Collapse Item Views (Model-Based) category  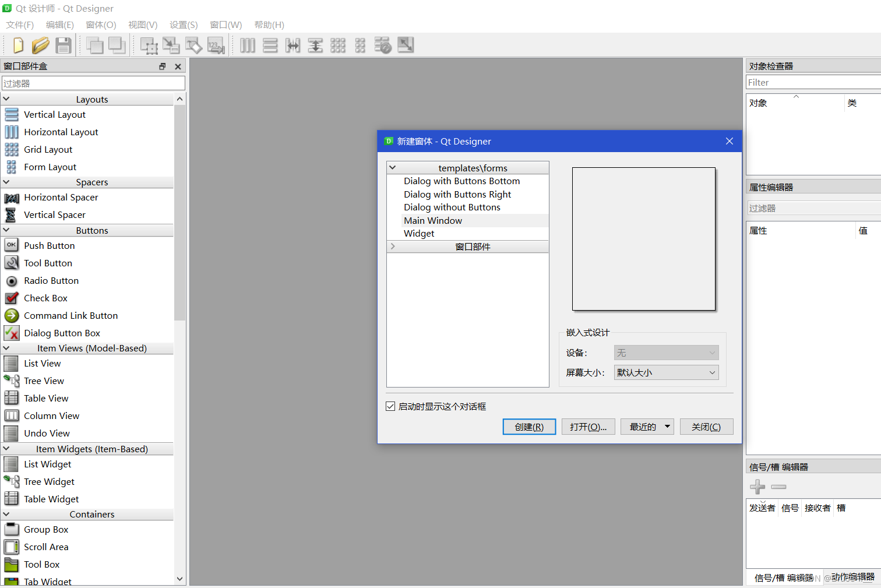(6, 348)
